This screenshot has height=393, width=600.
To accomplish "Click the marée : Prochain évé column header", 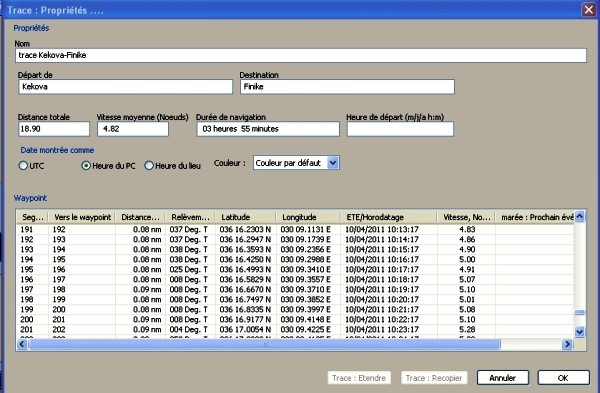I will pos(535,217).
